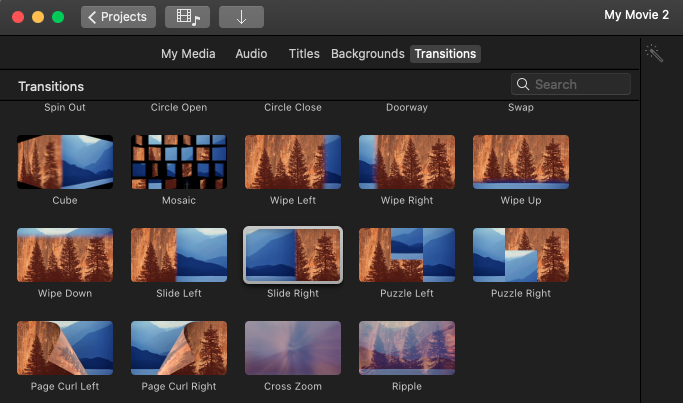Select the Slide Right transition thumbnail
Image resolution: width=683 pixels, height=403 pixels.
click(x=293, y=255)
